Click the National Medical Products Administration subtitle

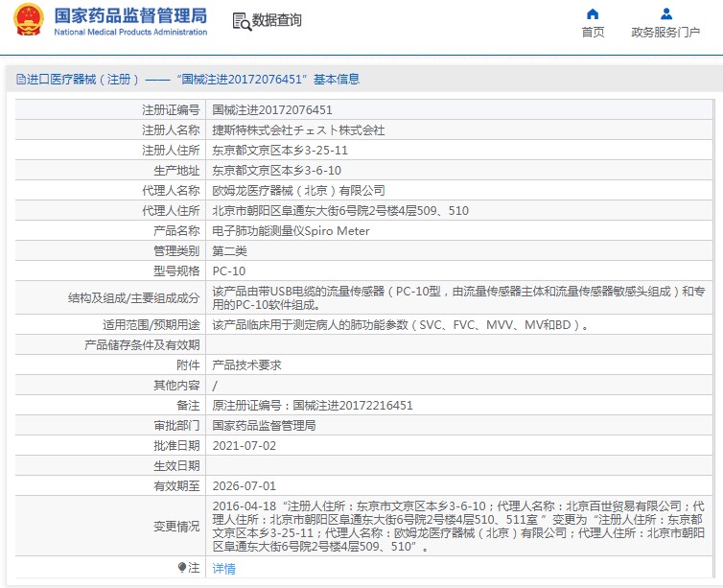(129, 33)
